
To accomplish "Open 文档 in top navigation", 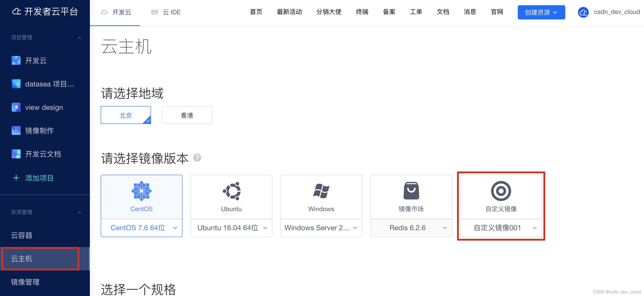I will [x=443, y=12].
